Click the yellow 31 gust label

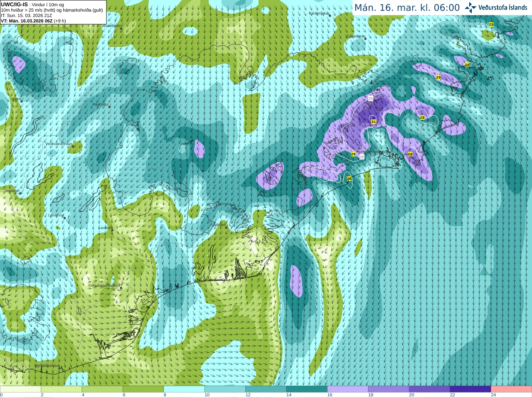coord(374,122)
